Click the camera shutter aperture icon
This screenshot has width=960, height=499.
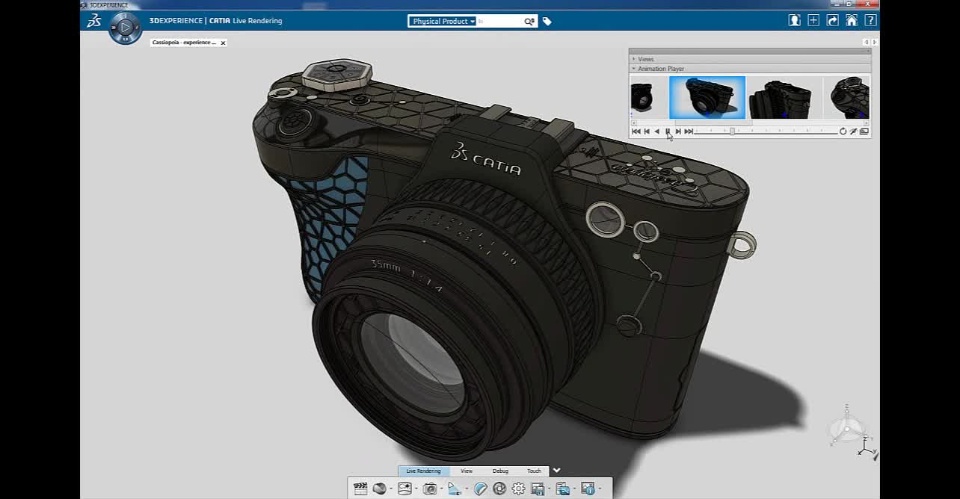pos(500,488)
